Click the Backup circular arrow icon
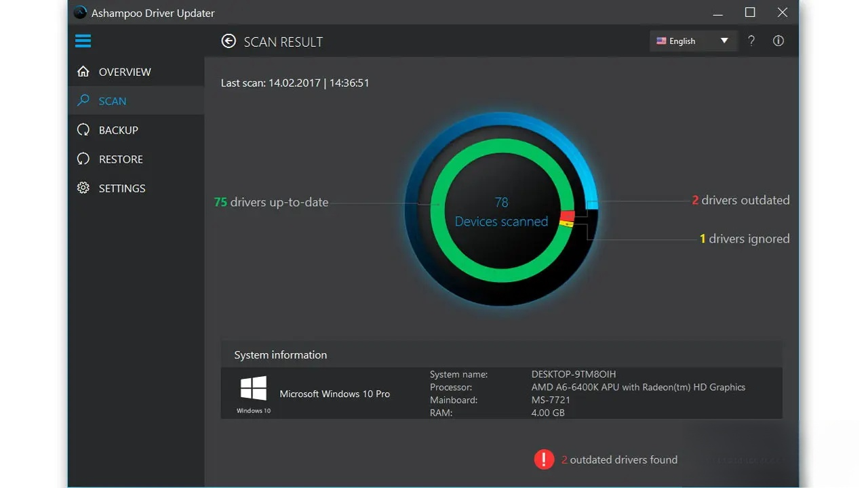 coord(83,130)
